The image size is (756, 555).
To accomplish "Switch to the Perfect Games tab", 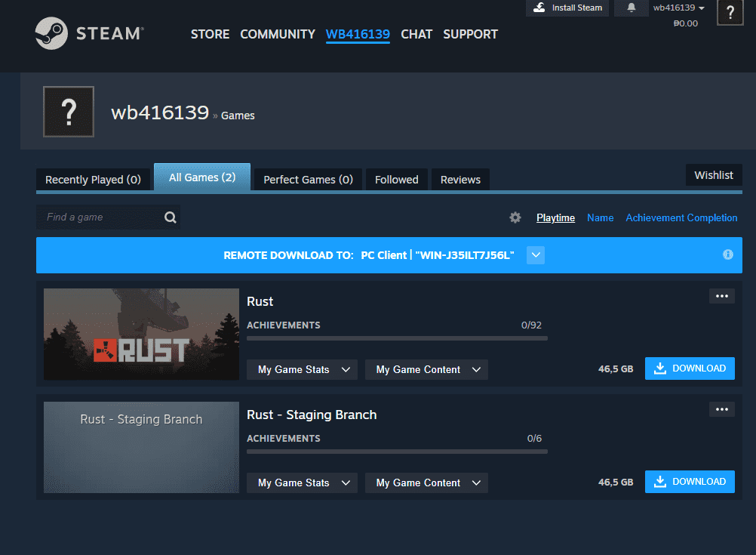I will coord(307,179).
